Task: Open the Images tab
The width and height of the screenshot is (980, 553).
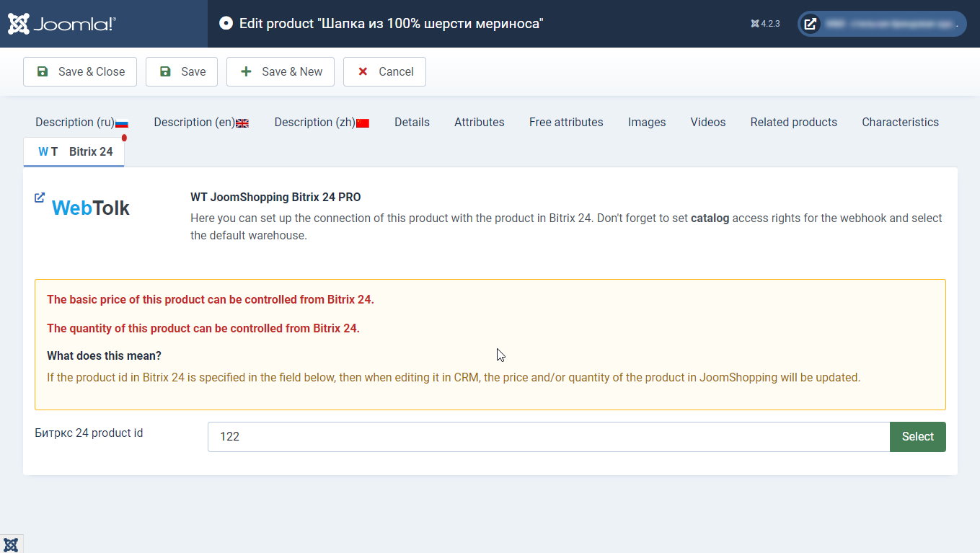Action: (x=646, y=123)
